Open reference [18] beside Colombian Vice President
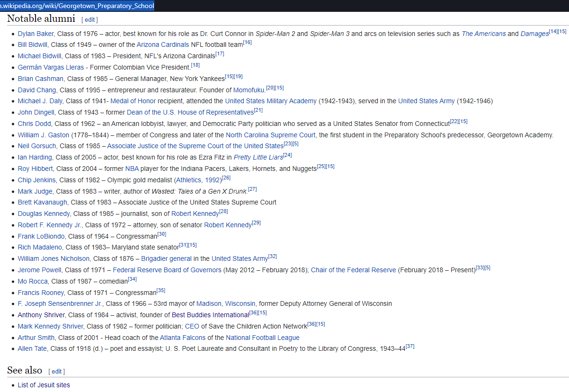 pos(196,65)
